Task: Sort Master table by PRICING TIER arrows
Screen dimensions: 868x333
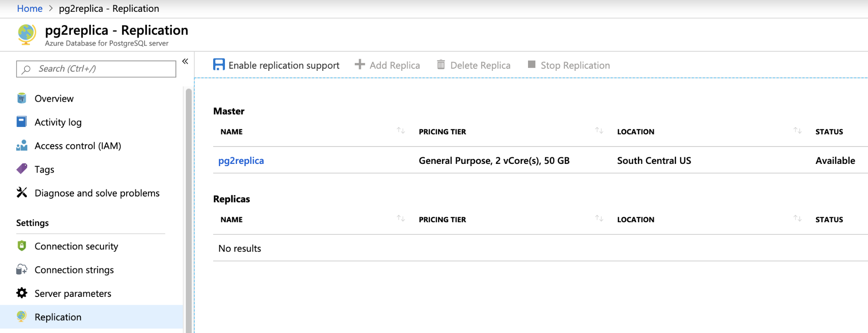Action: [x=599, y=130]
